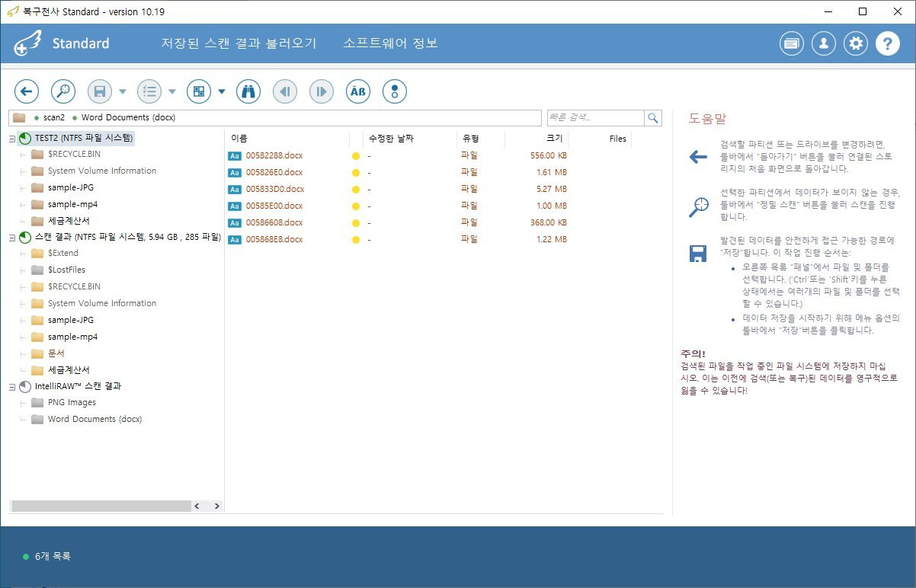Click the next result toolbar button
Viewport: 916px width, 588px height.
point(322,91)
